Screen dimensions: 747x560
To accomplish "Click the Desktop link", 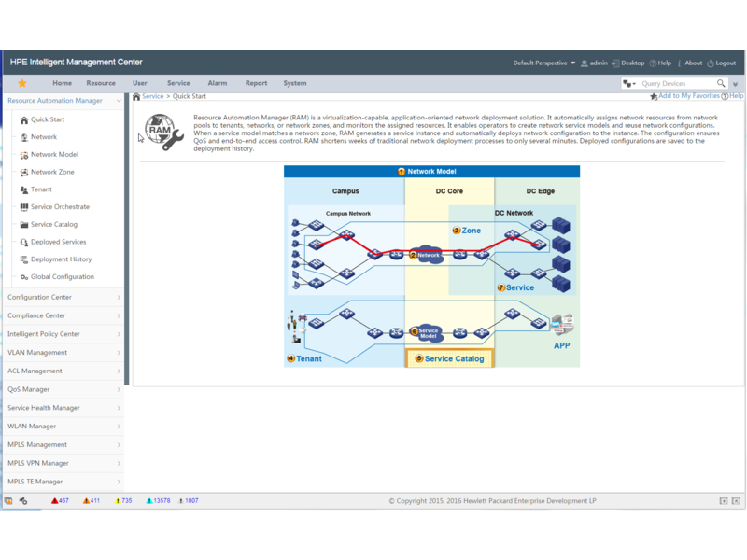I will pyautogui.click(x=628, y=63).
